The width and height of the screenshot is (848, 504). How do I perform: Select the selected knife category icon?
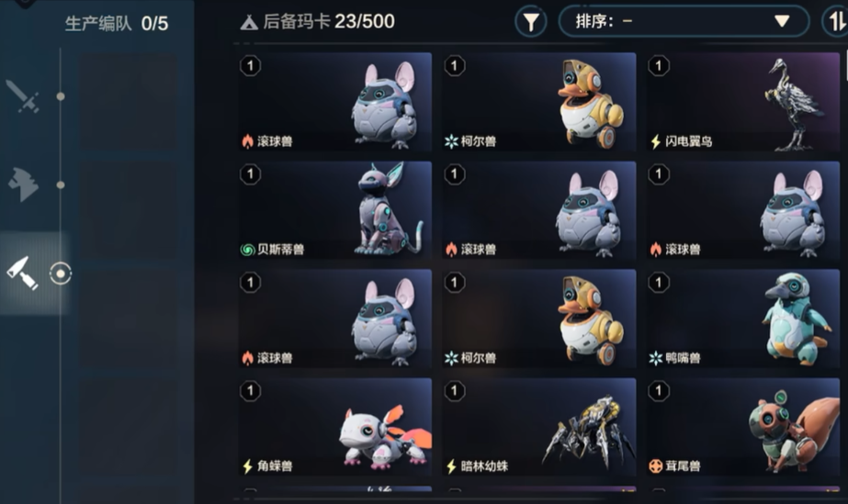22,274
